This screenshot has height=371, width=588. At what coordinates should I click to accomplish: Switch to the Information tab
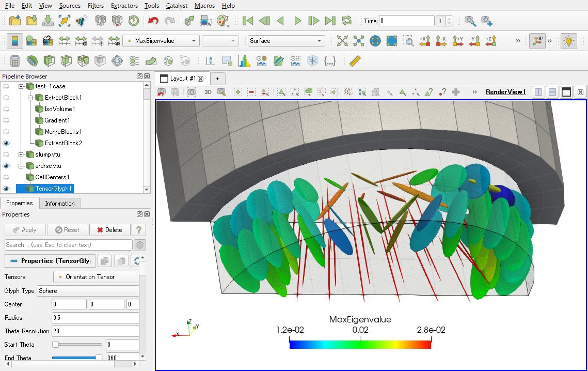59,203
